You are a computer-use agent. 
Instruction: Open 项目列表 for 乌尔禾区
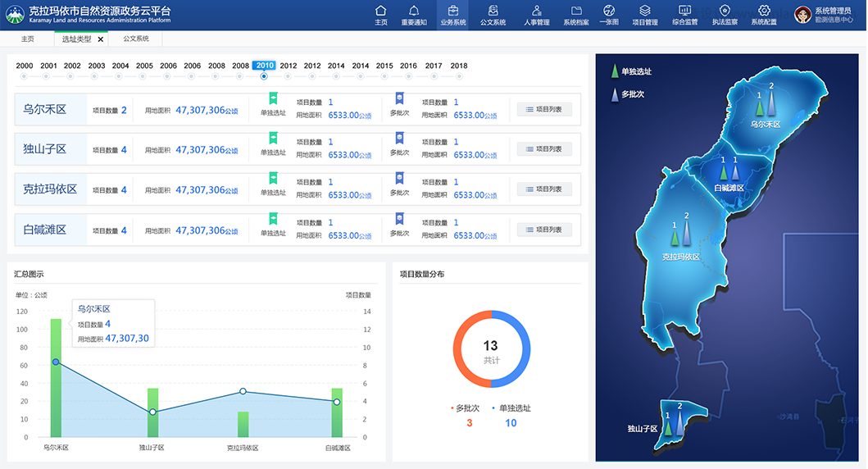point(544,109)
